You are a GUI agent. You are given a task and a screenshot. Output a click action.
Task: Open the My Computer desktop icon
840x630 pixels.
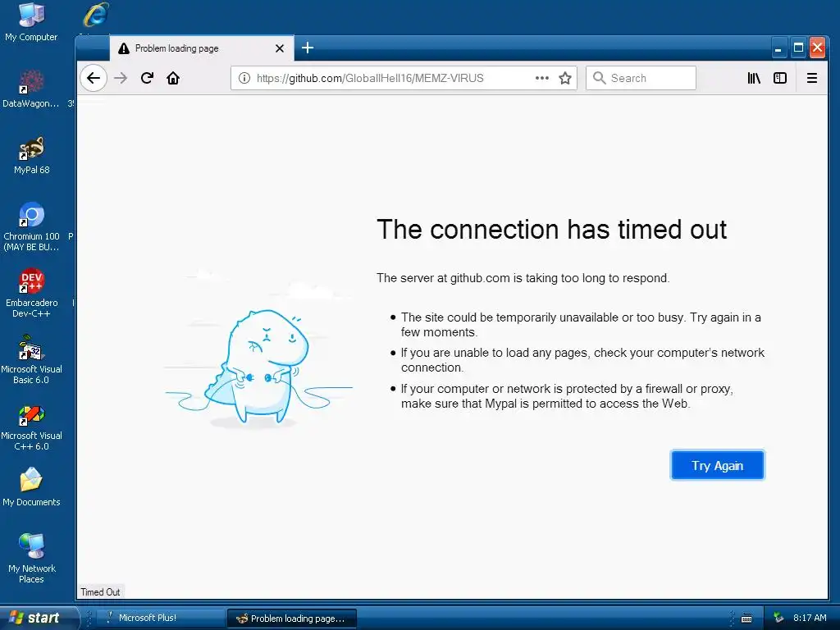[31, 22]
